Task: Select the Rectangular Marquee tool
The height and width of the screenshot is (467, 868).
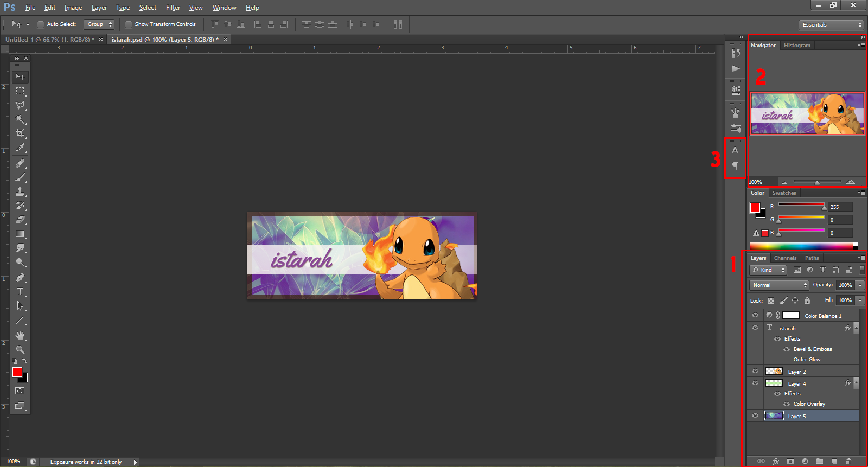Action: [20, 91]
